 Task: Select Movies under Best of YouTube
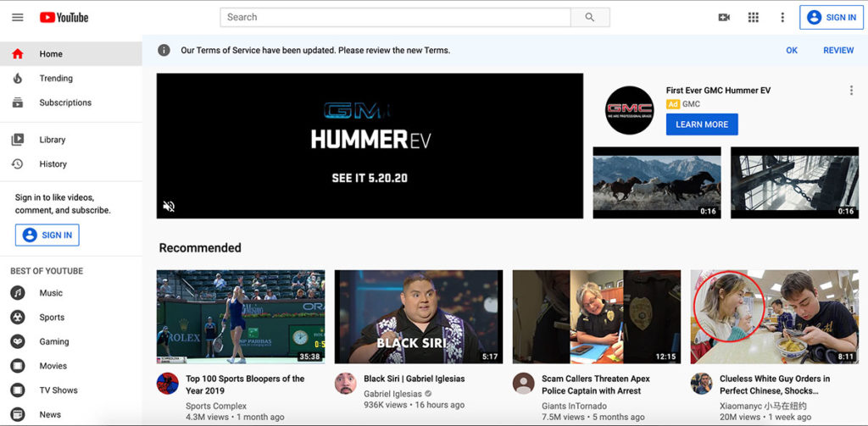[x=71, y=366]
